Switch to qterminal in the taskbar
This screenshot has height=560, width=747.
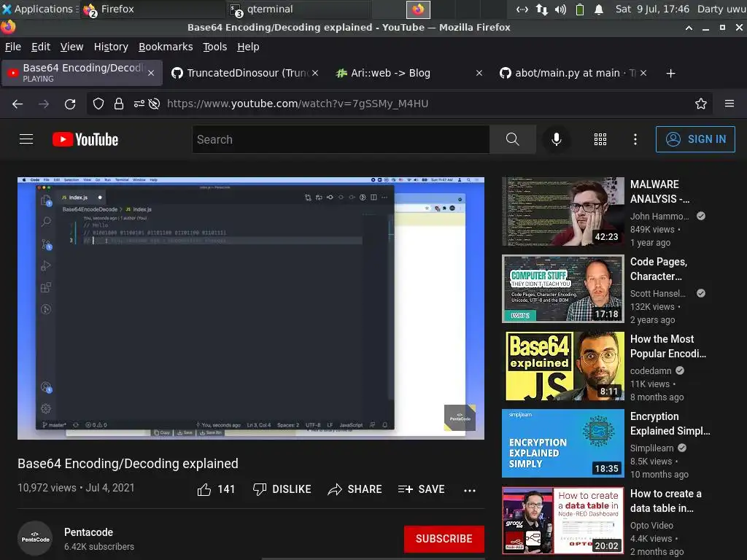pos(298,9)
